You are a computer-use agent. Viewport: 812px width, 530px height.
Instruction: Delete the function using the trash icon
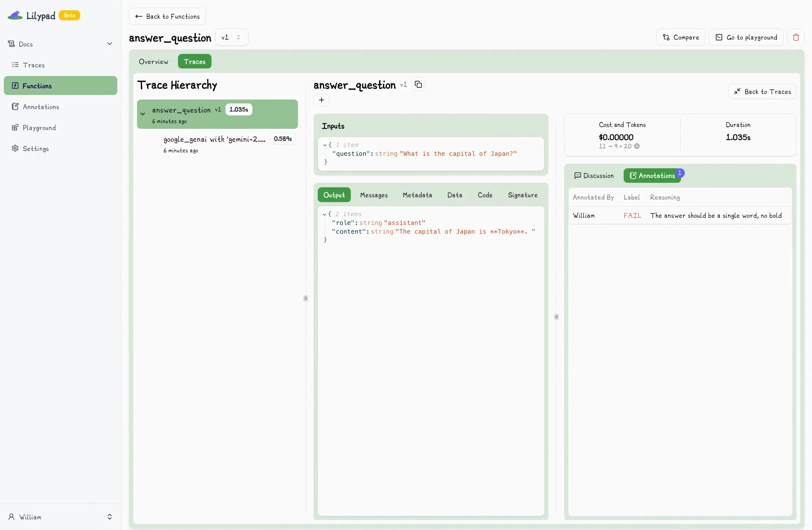(796, 37)
